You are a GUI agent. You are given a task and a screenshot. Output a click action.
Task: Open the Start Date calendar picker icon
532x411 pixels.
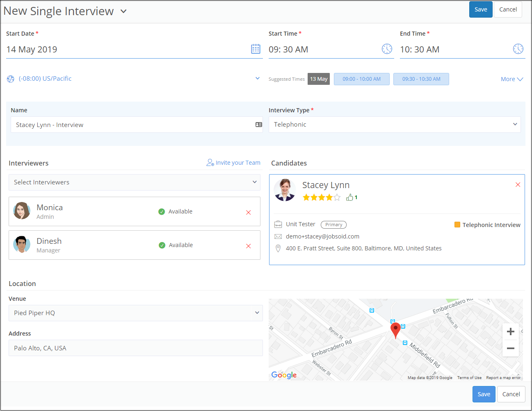click(256, 49)
